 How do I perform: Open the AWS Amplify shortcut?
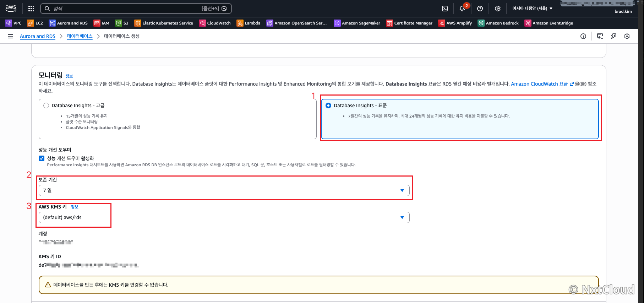(455, 23)
